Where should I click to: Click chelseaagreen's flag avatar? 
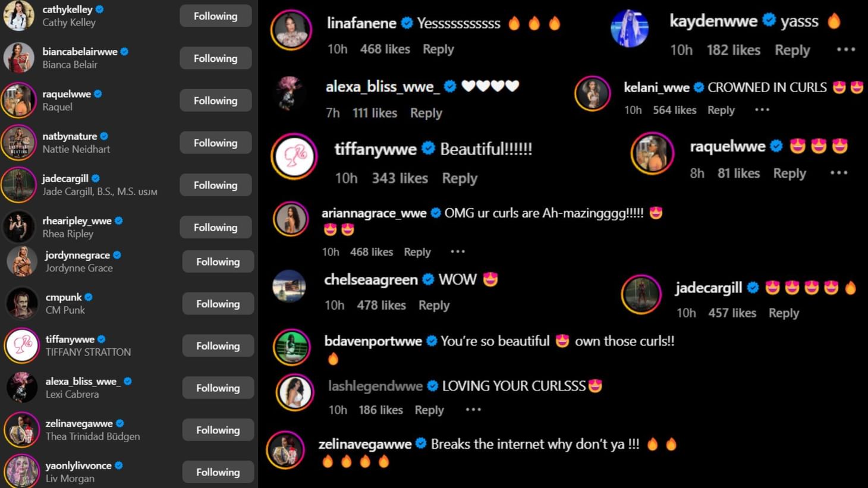click(290, 286)
